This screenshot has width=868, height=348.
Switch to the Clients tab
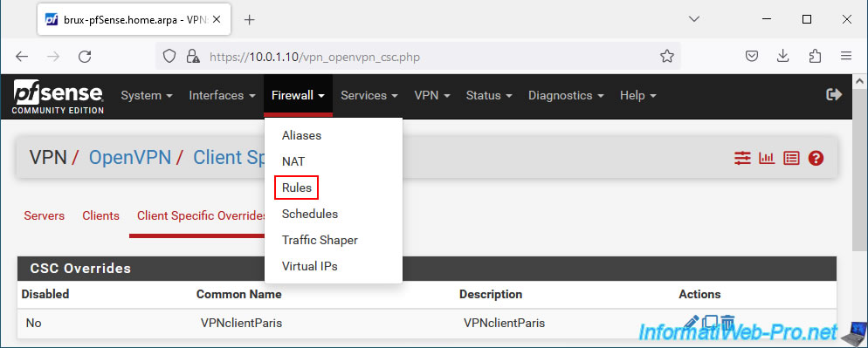pos(100,215)
